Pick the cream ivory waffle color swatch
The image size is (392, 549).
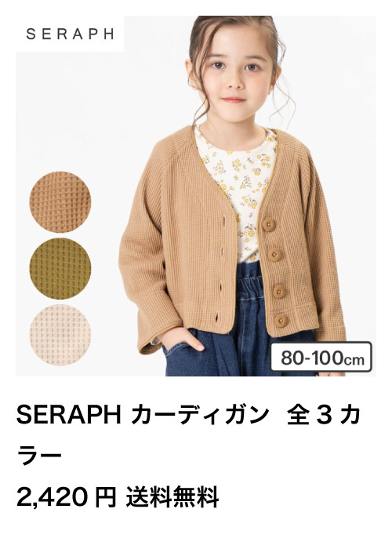coord(60,335)
